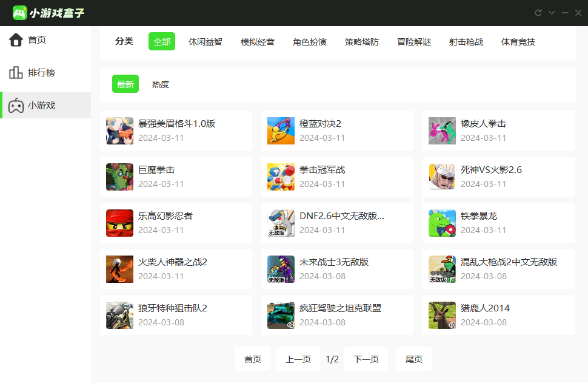Sort games by 热度
Screen dimensions: 588x383
coord(161,84)
